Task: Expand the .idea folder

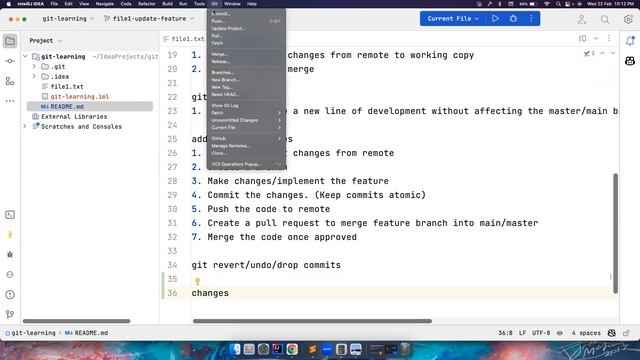Action: pos(34,76)
